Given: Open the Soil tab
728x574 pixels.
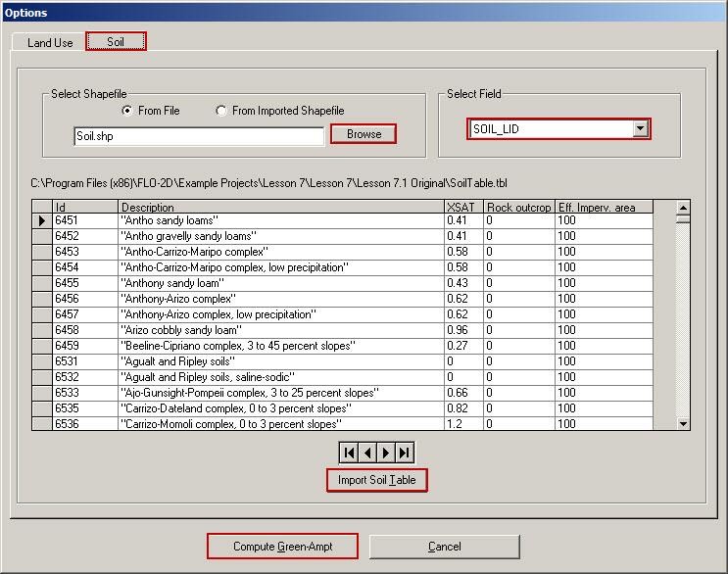Looking at the screenshot, I should pos(116,43).
